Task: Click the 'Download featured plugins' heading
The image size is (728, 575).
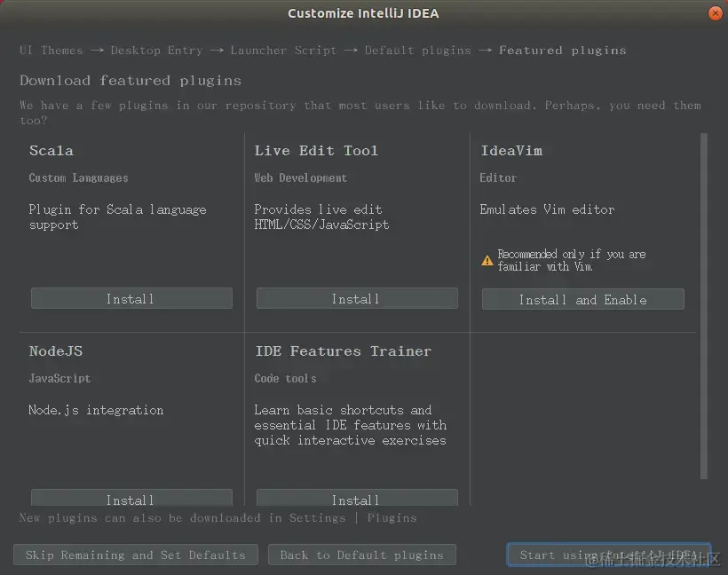Action: pos(131,80)
